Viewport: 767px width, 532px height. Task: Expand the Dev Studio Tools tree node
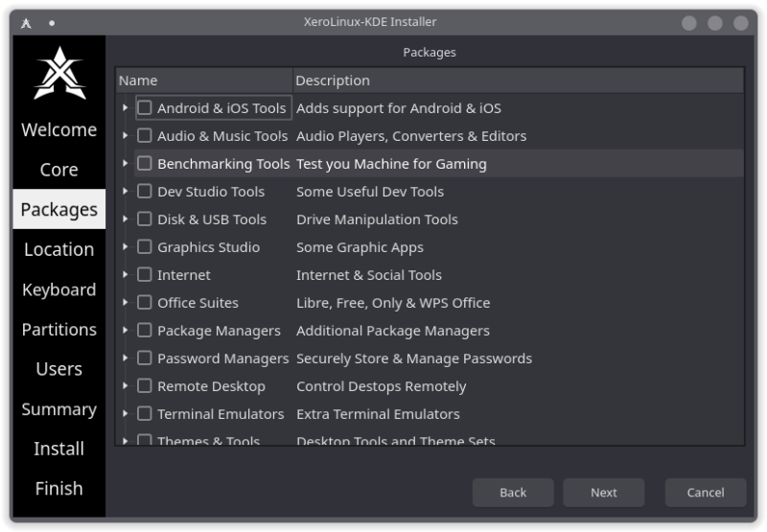[126, 192]
